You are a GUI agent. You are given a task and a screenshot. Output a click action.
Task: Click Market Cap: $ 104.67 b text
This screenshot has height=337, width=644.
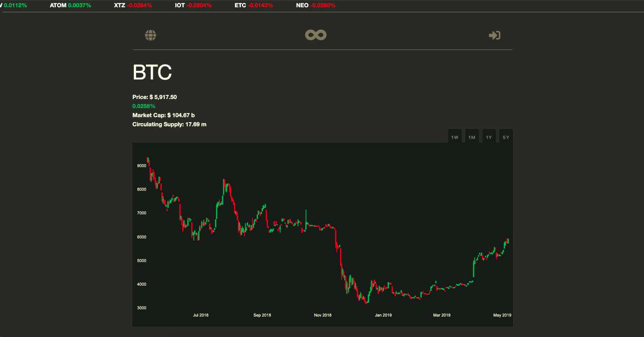coord(164,115)
